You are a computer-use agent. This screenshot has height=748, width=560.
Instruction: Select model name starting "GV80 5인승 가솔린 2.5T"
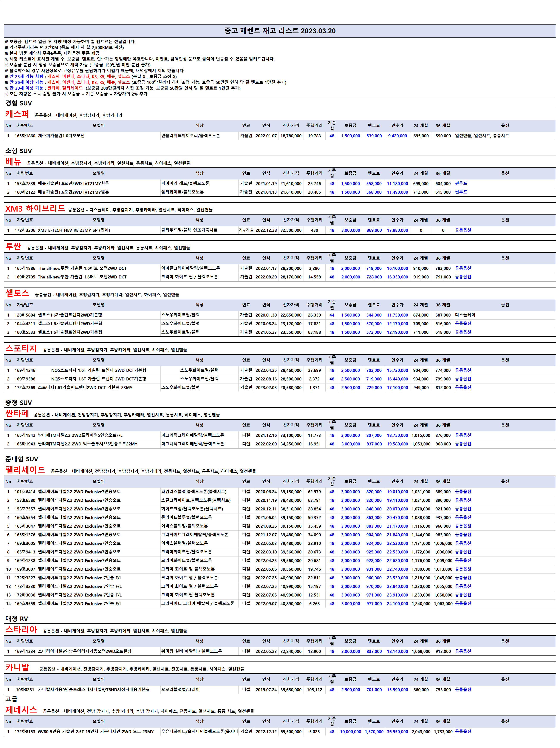(96, 731)
